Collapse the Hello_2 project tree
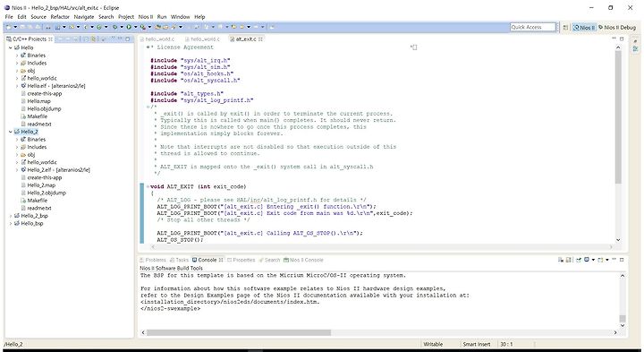Screen dimensions: 644x352 point(10,132)
